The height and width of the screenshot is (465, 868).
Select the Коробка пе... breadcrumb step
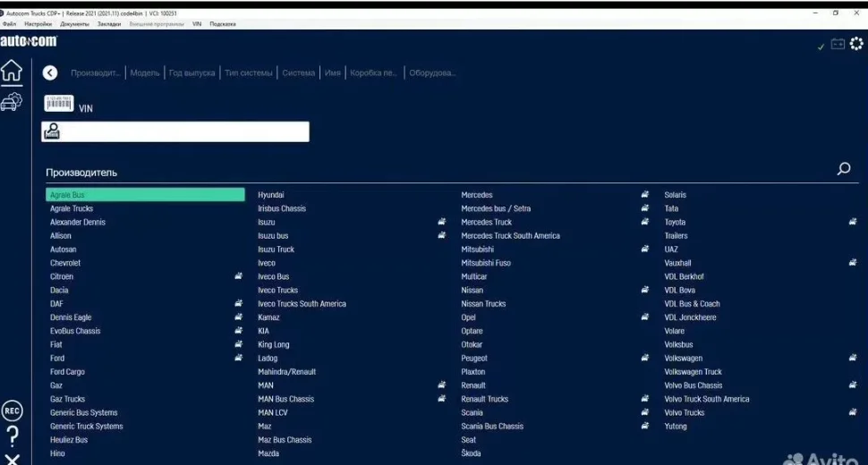[374, 73]
